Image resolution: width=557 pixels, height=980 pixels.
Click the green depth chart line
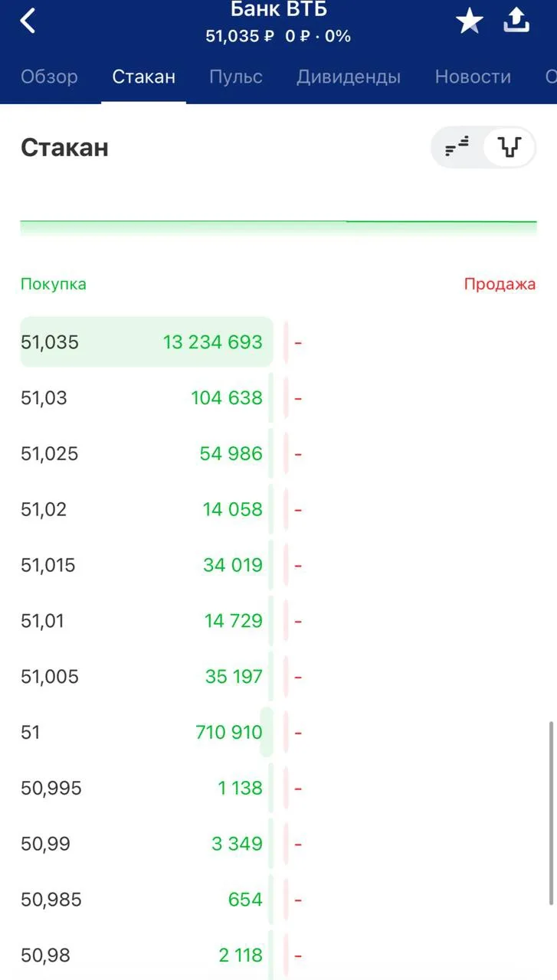278,221
